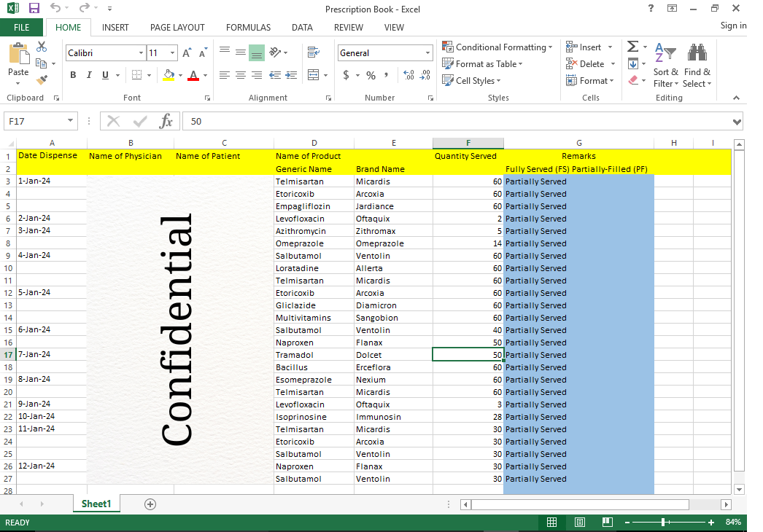
Task: Click the Orientation text angle icon
Action: 276,52
